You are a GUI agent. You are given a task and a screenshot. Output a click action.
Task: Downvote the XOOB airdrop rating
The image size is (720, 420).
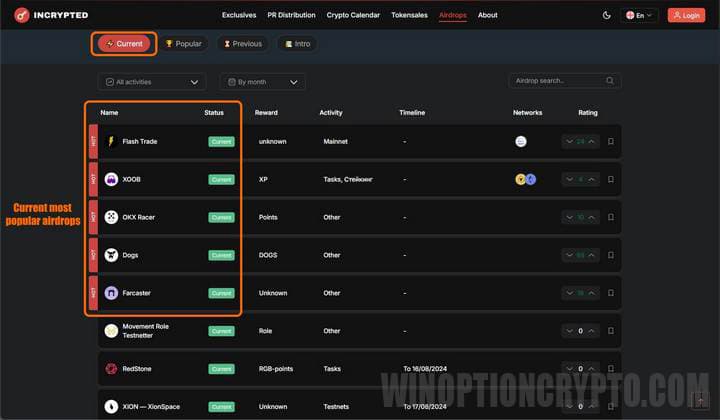click(x=569, y=180)
